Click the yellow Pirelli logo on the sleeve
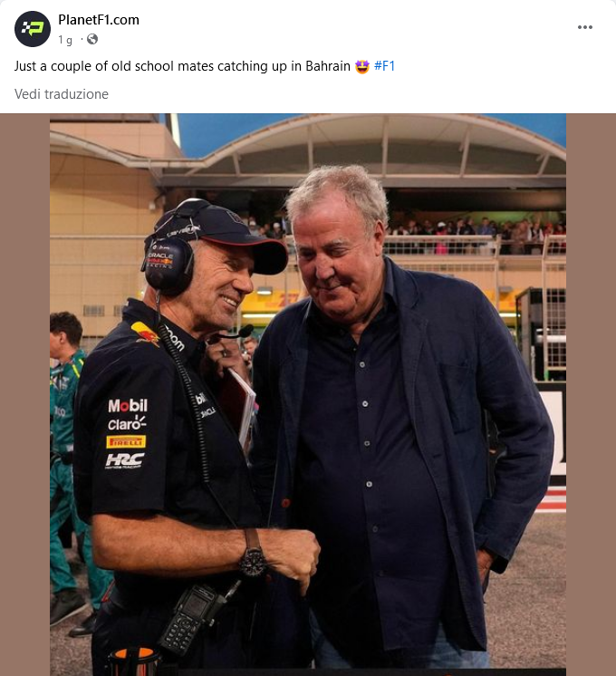Viewport: 616px width, 676px height. (x=126, y=442)
